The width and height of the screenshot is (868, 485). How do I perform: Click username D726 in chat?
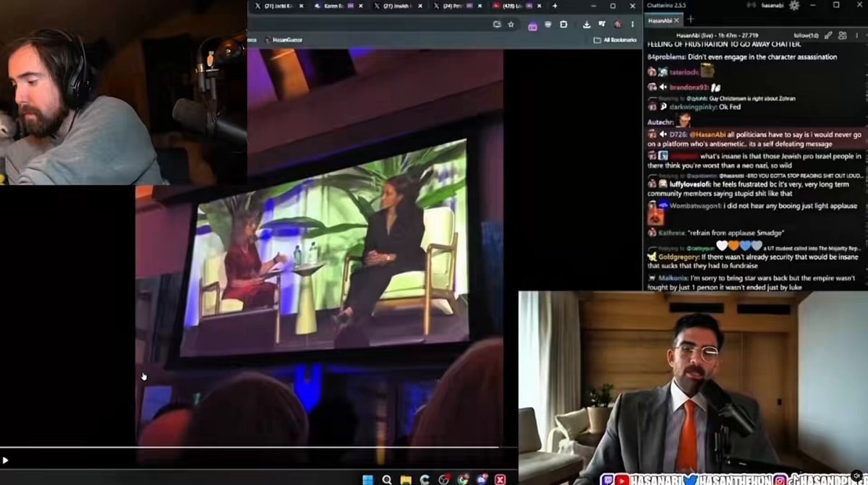678,134
